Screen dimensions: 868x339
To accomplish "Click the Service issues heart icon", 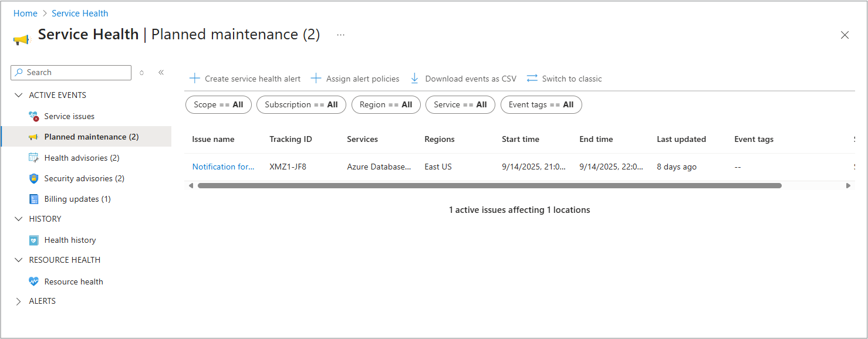I will click(33, 116).
